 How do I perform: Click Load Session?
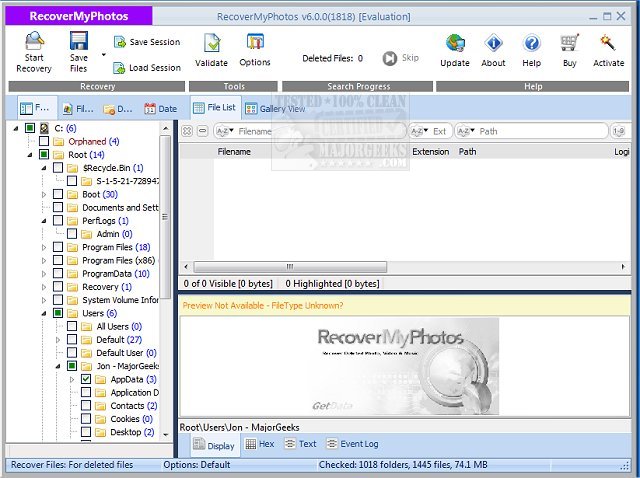click(x=147, y=68)
